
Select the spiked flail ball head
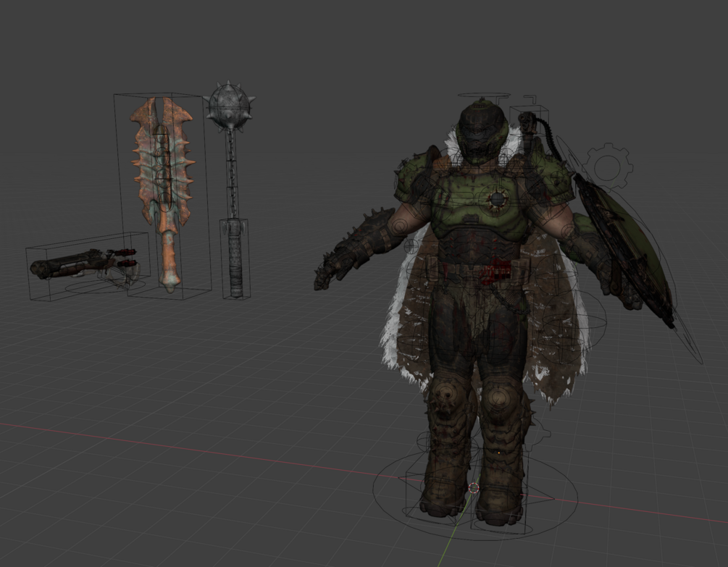[230, 106]
